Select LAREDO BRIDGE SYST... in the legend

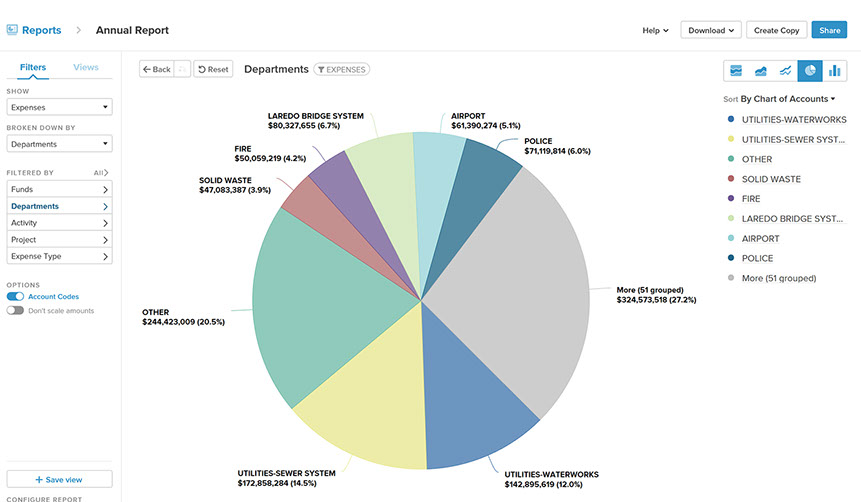point(792,218)
